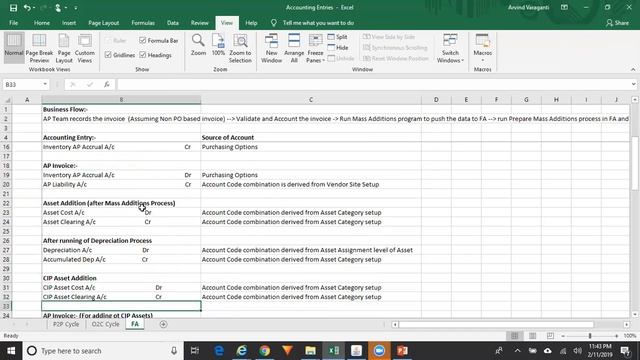Click Page Layout status bar icon
The height and width of the screenshot is (360, 640).
(x=532, y=336)
